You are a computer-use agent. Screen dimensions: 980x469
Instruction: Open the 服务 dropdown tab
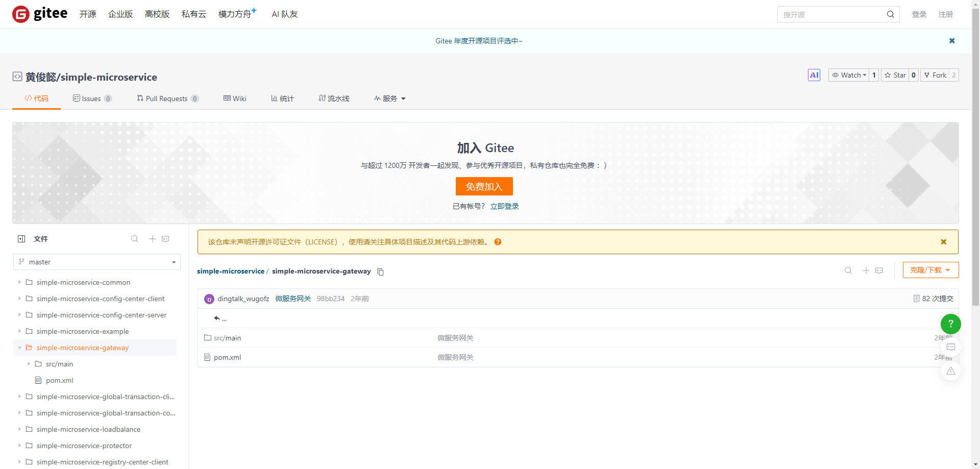(389, 98)
